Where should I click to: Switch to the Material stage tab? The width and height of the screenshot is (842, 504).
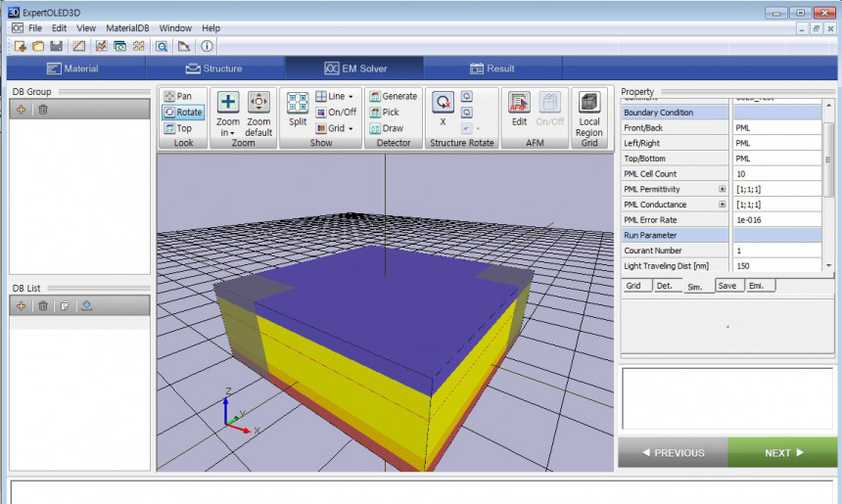click(75, 69)
